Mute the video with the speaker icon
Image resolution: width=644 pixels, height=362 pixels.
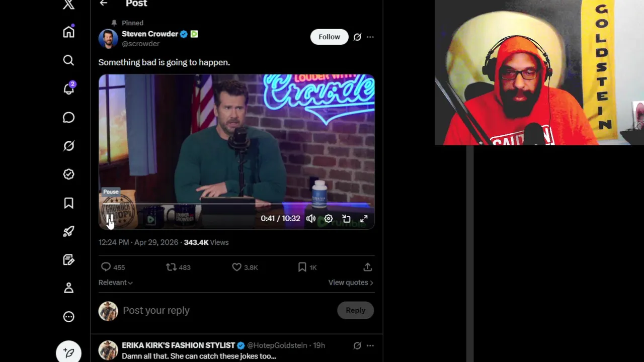coord(311,219)
